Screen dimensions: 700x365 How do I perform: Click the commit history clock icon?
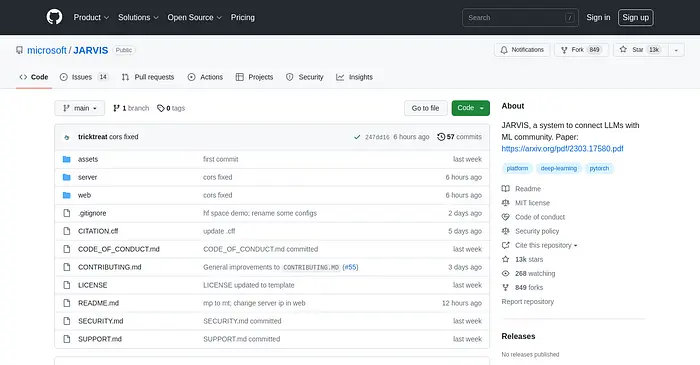pyautogui.click(x=441, y=137)
